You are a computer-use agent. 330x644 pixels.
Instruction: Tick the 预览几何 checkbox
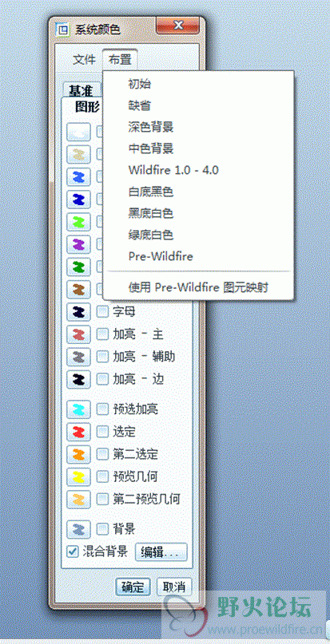coord(102,476)
